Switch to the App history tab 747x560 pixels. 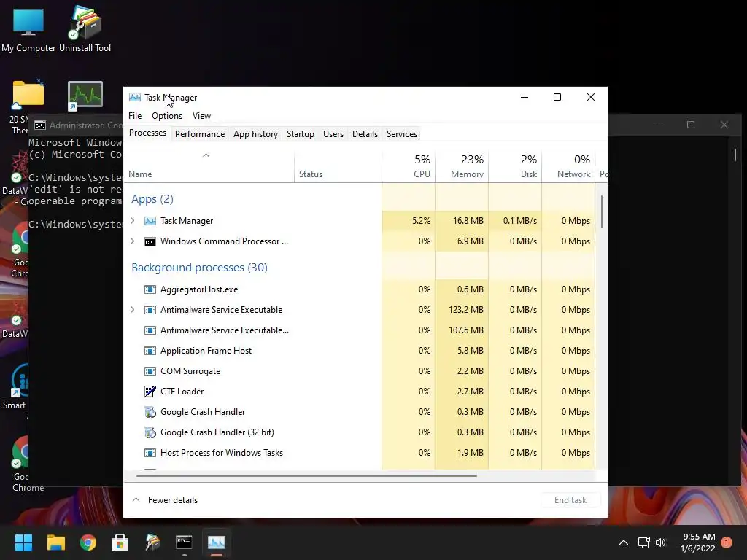pos(255,134)
